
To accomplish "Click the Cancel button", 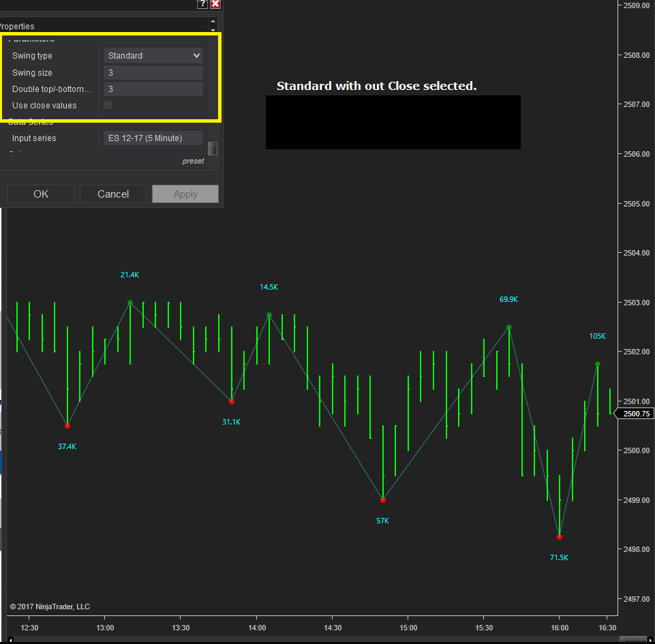I will point(113,194).
